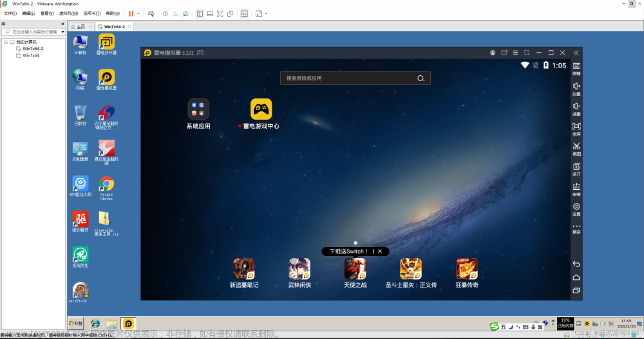
Task: Click the 雷电模拟器 taskbar icon
Action: click(x=128, y=324)
